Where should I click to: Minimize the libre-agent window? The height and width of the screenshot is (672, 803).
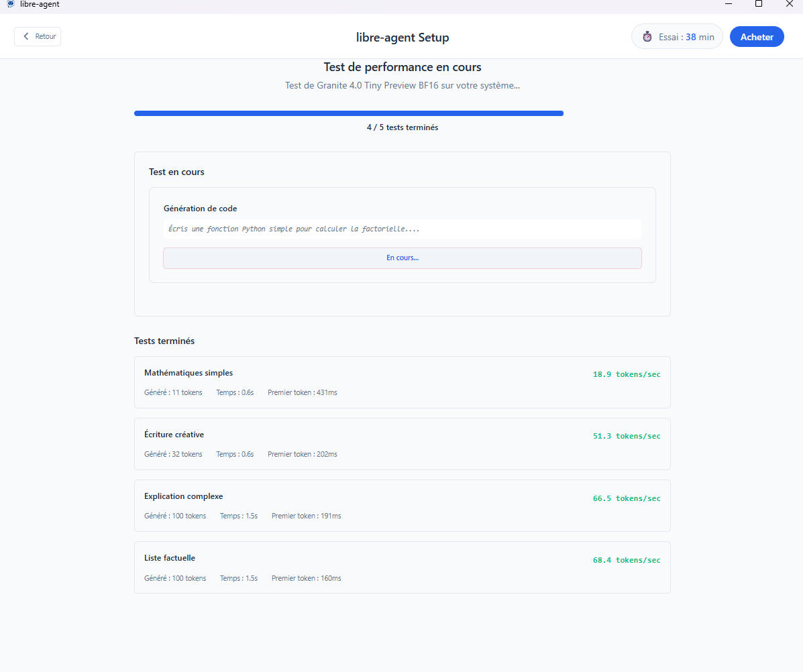coord(729,4)
